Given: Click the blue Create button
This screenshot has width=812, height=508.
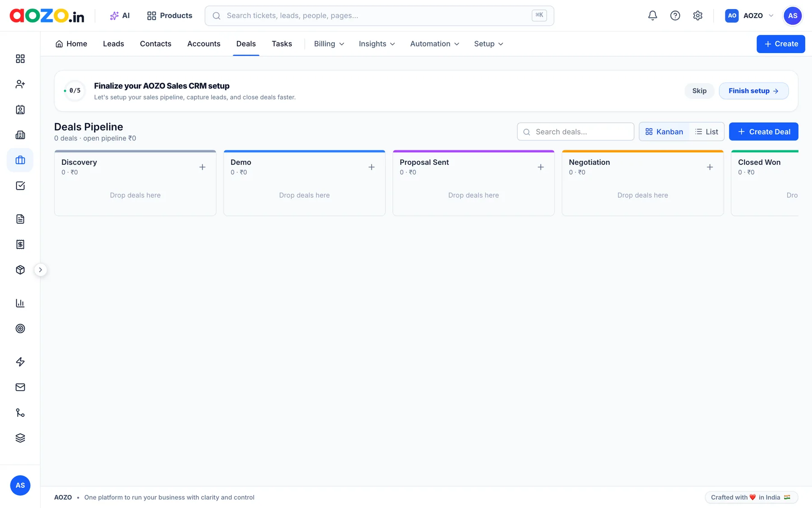Looking at the screenshot, I should click(781, 44).
